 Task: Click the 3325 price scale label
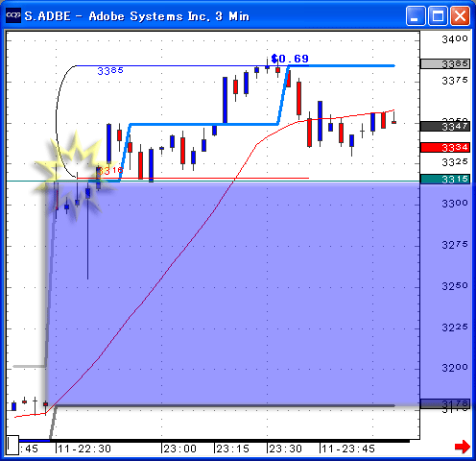pyautogui.click(x=455, y=162)
